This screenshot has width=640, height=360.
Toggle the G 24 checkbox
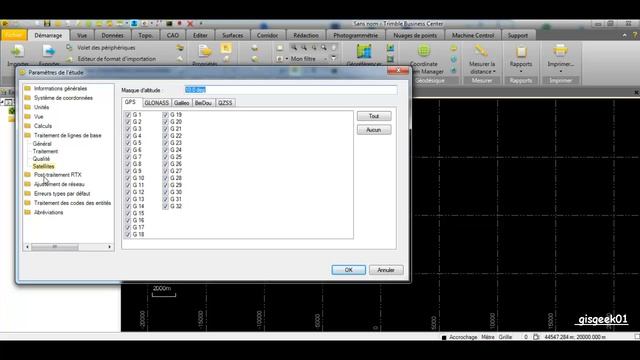pos(165,150)
